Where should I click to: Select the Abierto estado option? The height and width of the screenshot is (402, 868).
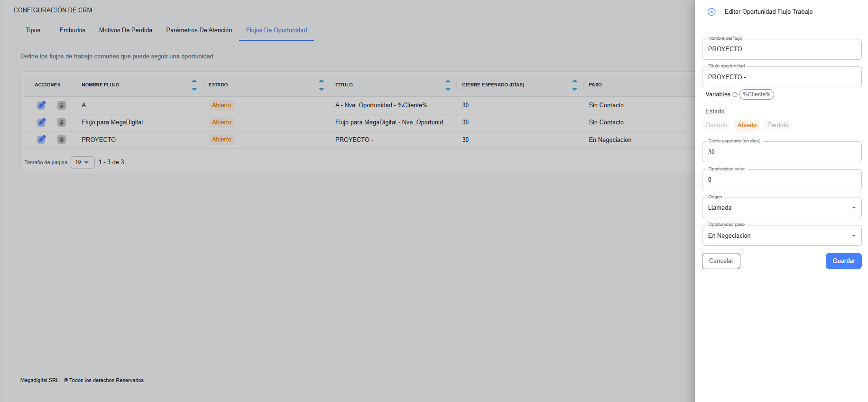click(747, 125)
